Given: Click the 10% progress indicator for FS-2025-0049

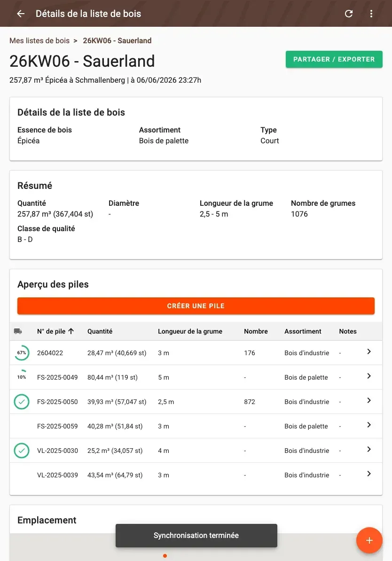Looking at the screenshot, I should [x=22, y=377].
